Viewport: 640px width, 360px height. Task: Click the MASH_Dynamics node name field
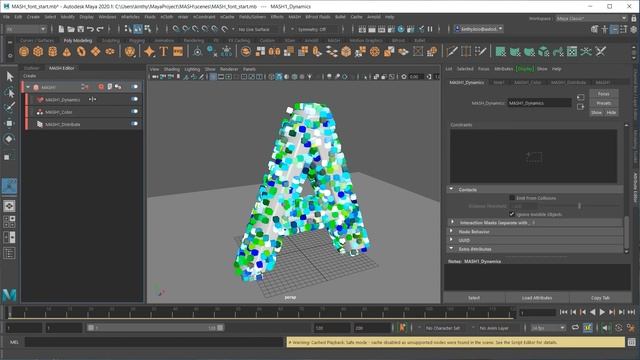pos(539,103)
